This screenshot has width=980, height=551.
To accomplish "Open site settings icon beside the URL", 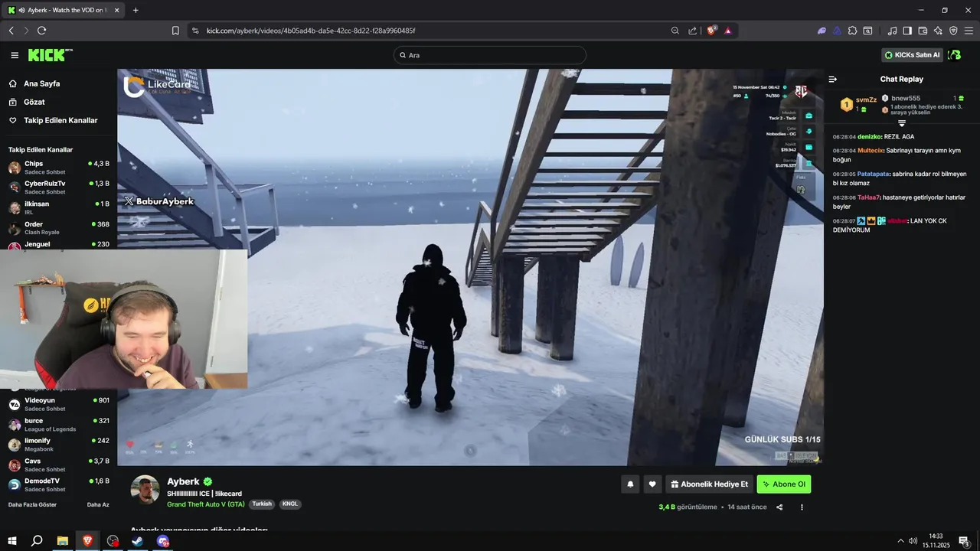I will (195, 31).
